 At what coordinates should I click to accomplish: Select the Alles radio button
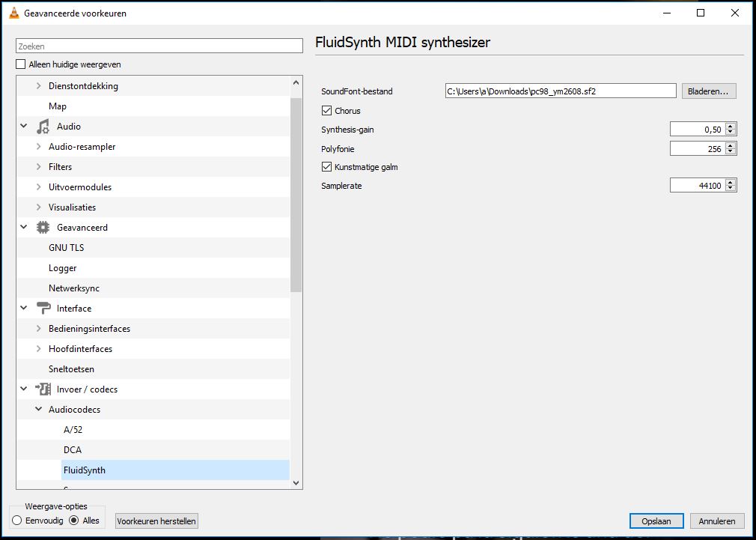(74, 521)
